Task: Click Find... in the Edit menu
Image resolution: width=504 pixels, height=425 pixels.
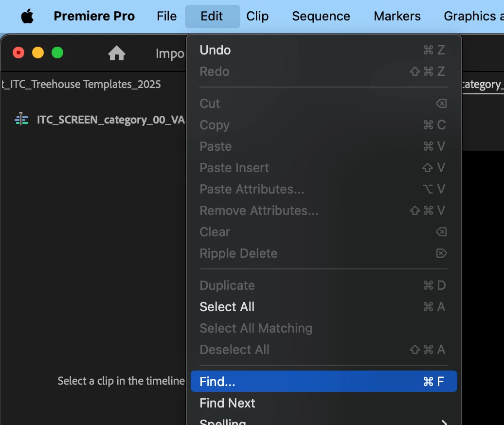Action: (217, 382)
